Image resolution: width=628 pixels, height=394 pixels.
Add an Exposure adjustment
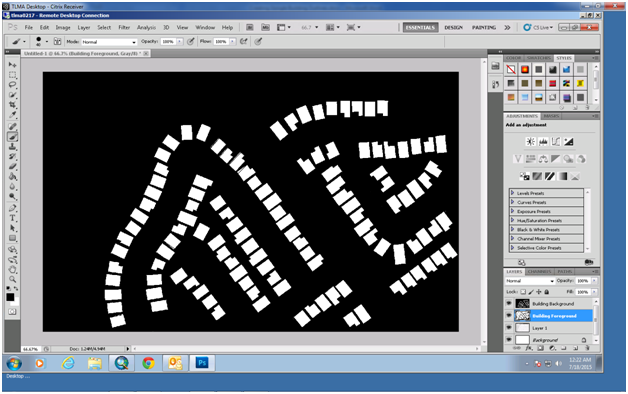click(568, 141)
